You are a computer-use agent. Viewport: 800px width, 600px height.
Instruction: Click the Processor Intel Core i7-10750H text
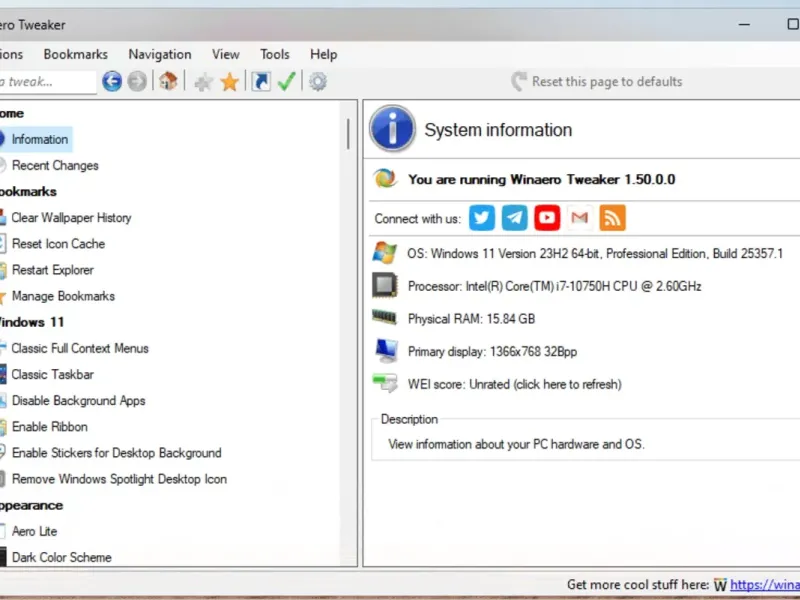(555, 286)
